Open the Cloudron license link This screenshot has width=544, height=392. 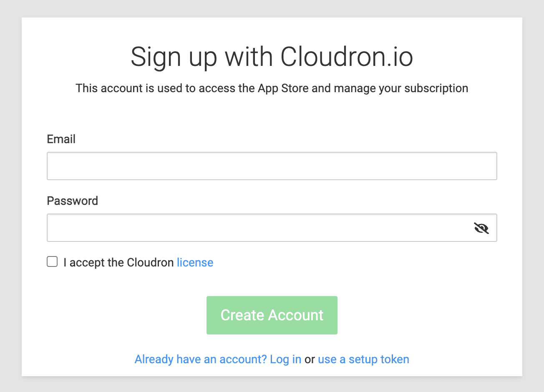coord(195,262)
